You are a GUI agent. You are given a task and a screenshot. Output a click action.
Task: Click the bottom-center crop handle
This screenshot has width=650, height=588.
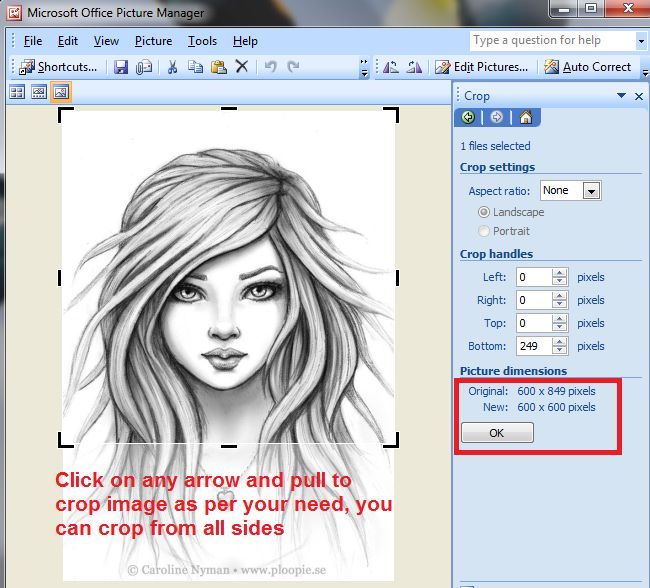(x=229, y=446)
